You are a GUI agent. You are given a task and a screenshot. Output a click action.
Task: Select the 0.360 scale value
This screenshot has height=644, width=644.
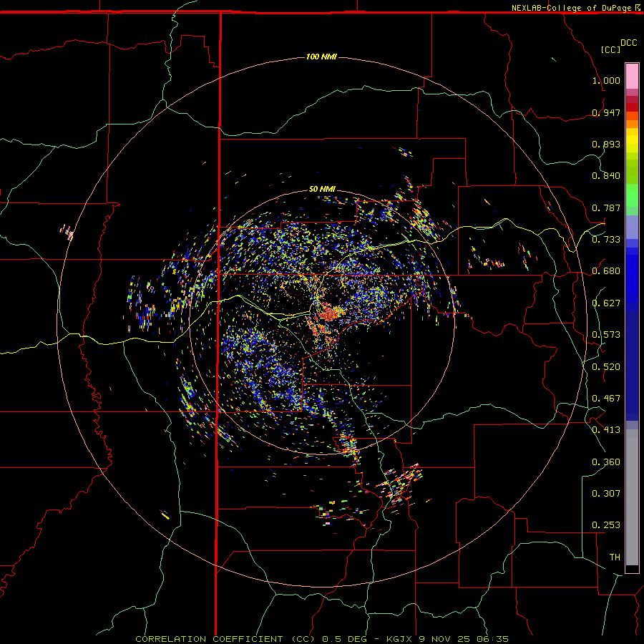[606, 462]
